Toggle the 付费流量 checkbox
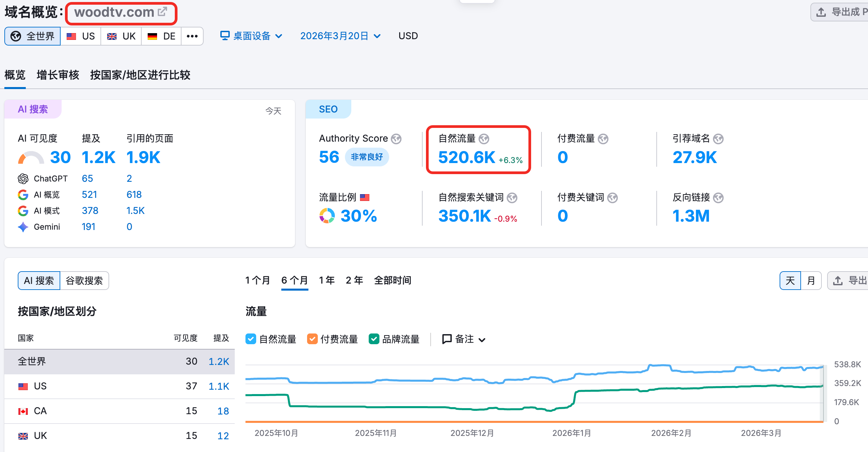 pyautogui.click(x=312, y=339)
